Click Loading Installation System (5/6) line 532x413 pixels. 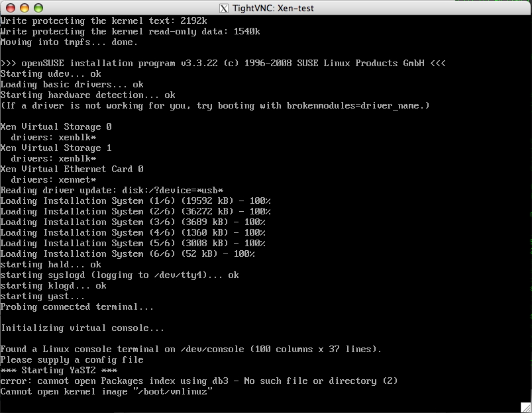tap(133, 243)
